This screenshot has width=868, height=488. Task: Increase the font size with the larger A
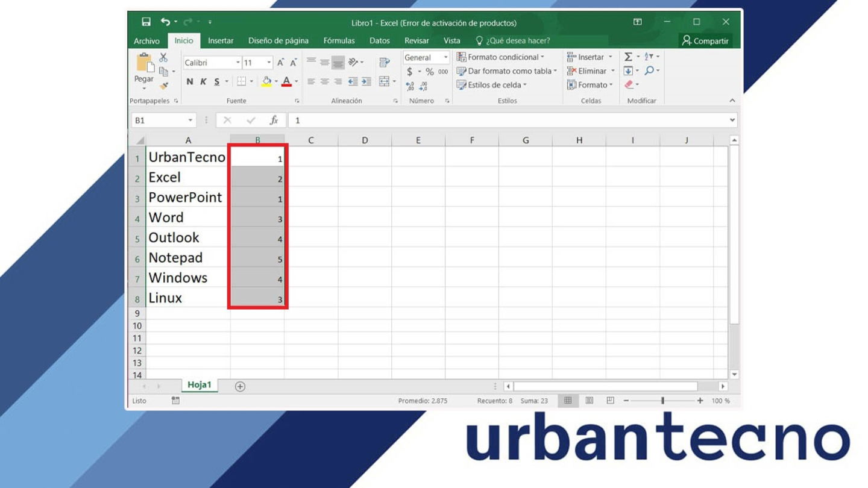tap(281, 63)
